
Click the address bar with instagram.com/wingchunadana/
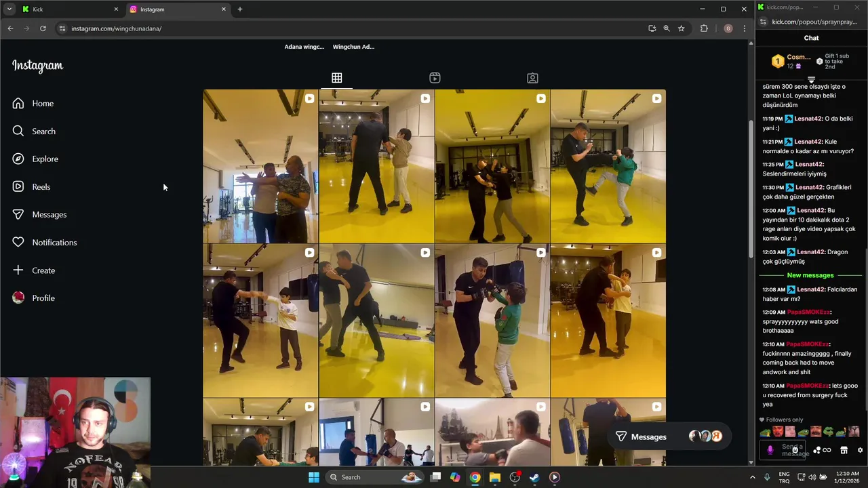point(353,28)
